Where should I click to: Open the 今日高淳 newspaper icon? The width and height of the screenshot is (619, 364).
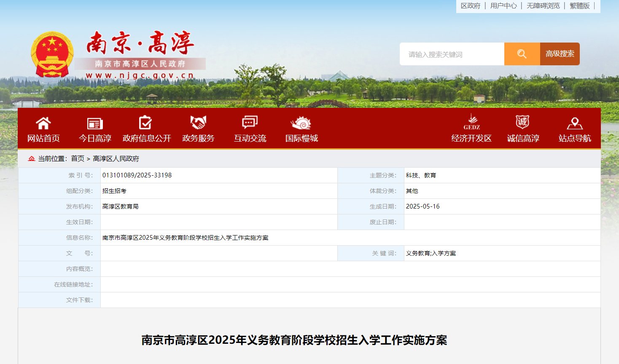(95, 123)
